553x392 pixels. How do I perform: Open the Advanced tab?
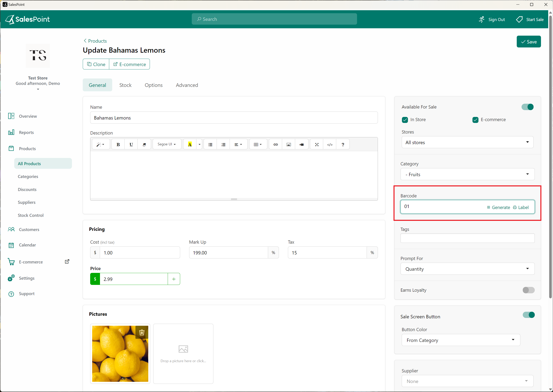(187, 85)
